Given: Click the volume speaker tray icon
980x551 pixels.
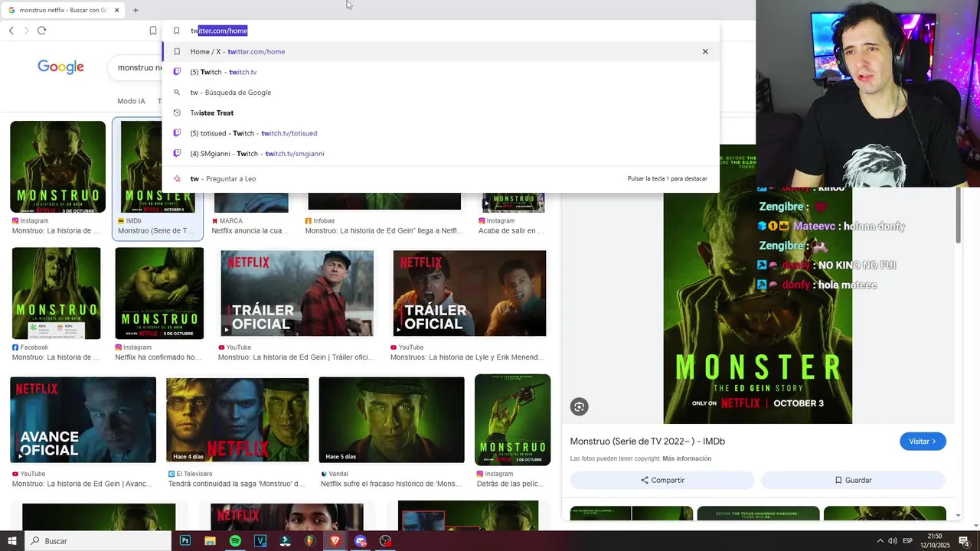Looking at the screenshot, I should coord(893,541).
